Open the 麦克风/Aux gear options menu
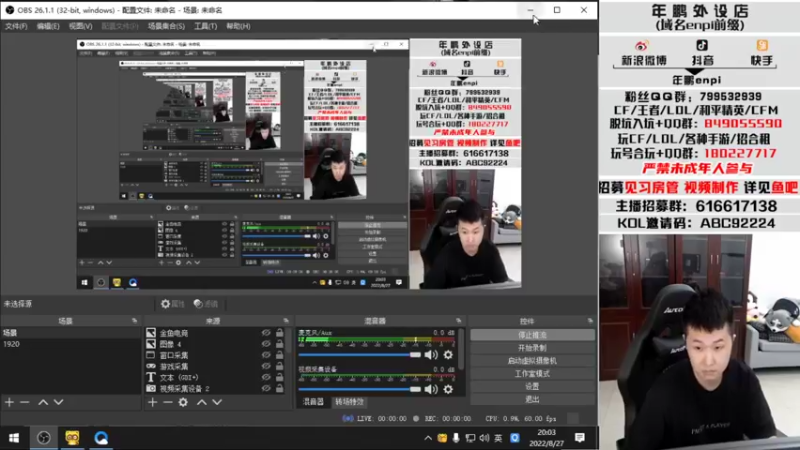Viewport: 800px width, 450px height. [448, 355]
